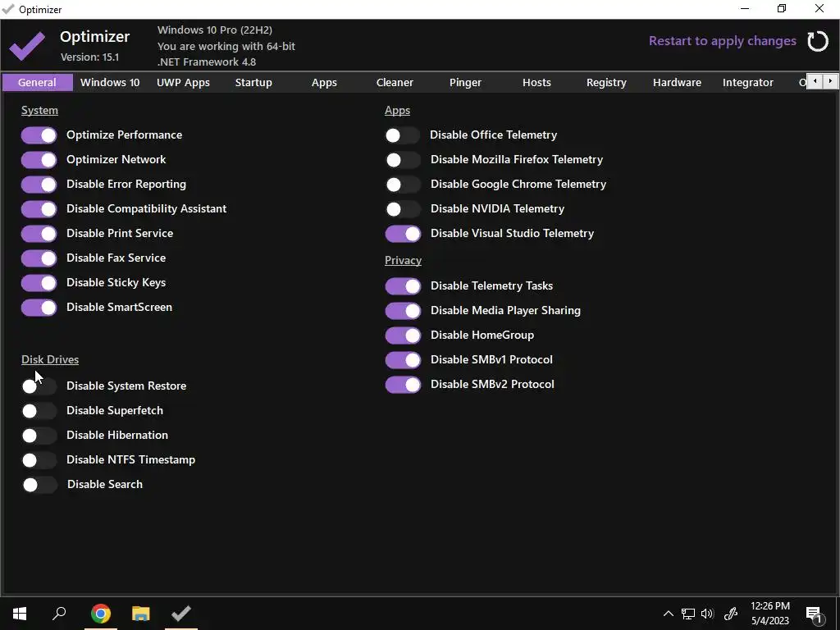This screenshot has width=840, height=630.
Task: Toggle Disable Sticky Keys switch
Action: pyautogui.click(x=39, y=283)
